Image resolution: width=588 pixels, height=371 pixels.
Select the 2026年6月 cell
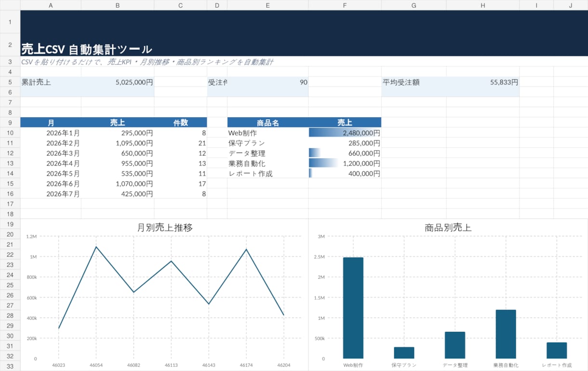point(51,183)
